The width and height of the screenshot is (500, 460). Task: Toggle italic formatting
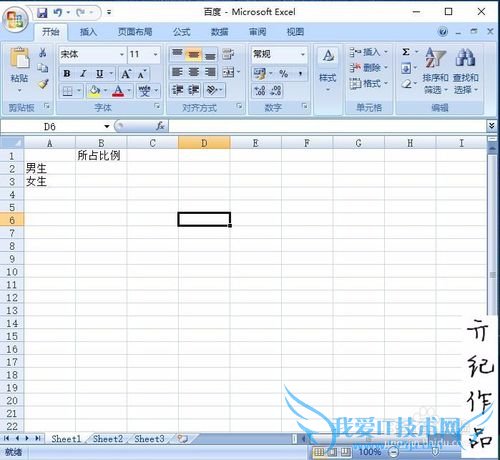tap(83, 74)
